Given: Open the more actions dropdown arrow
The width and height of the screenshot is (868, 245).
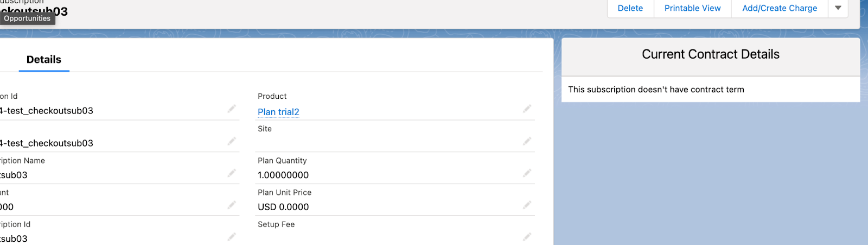Looking at the screenshot, I should click(838, 8).
